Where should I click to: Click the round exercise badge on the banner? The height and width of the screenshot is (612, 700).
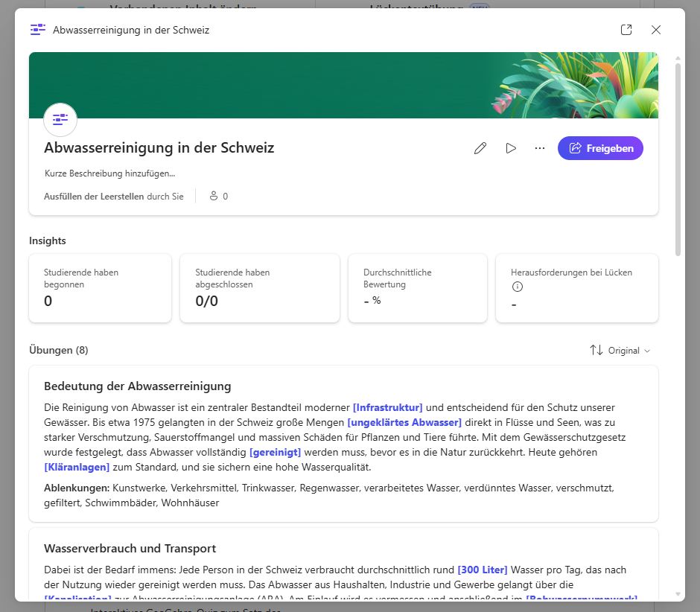[60, 119]
